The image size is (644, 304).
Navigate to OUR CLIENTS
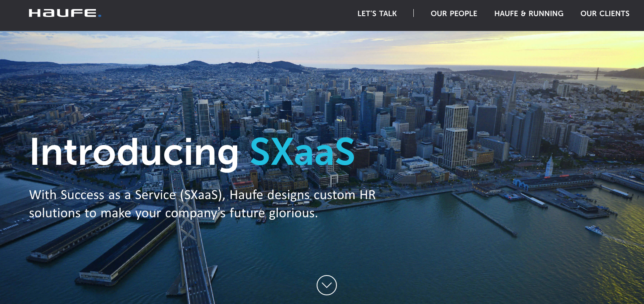pyautogui.click(x=605, y=14)
